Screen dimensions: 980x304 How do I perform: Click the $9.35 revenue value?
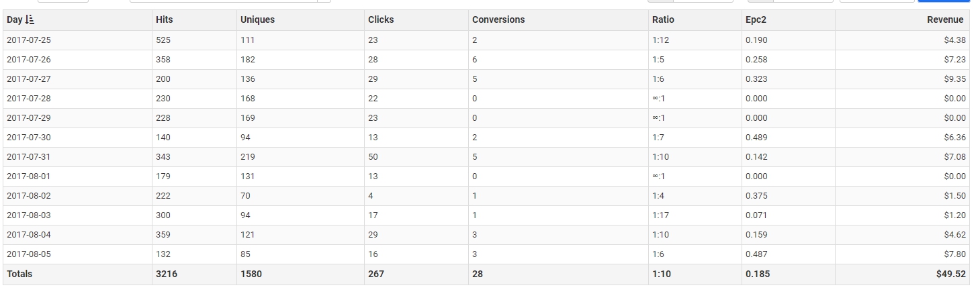point(954,79)
